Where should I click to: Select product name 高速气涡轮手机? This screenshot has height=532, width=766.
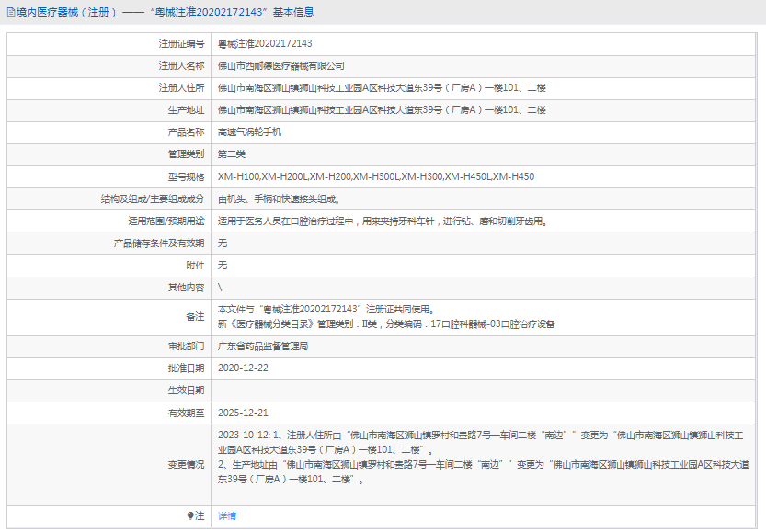pyautogui.click(x=249, y=131)
